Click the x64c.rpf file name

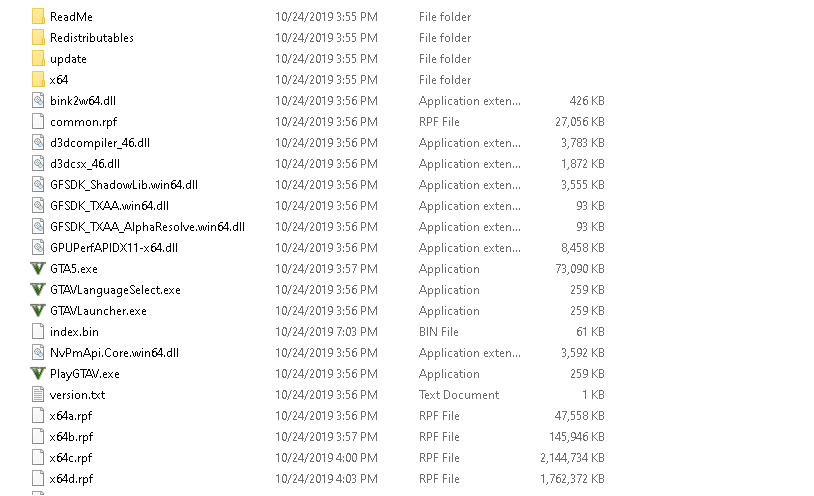click(x=71, y=458)
